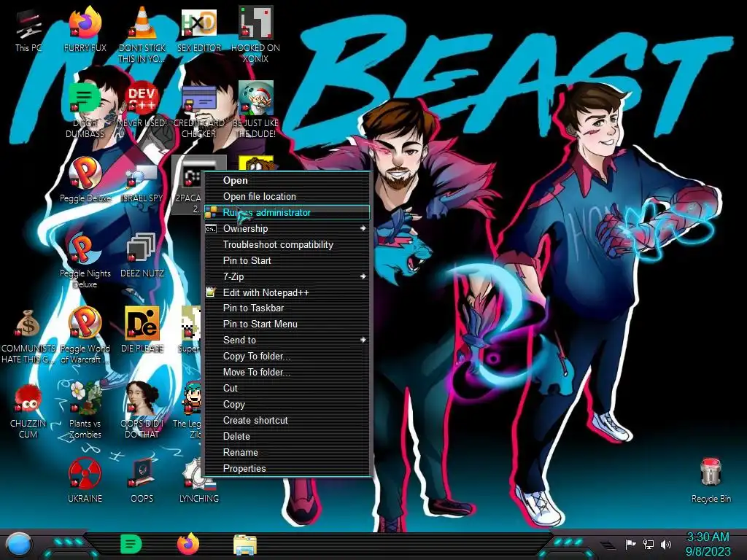Choose Pin to Start
Image resolution: width=747 pixels, height=560 pixels.
(287, 260)
